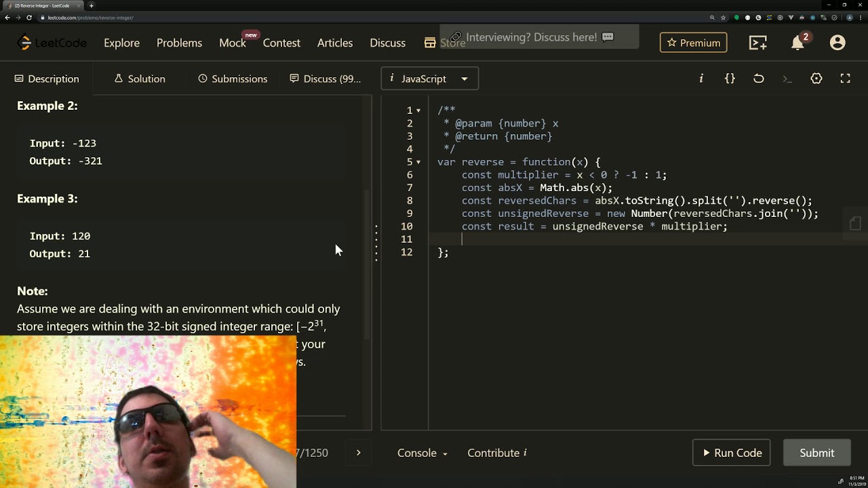
Task: Open editor settings gear
Action: pyautogui.click(x=816, y=79)
